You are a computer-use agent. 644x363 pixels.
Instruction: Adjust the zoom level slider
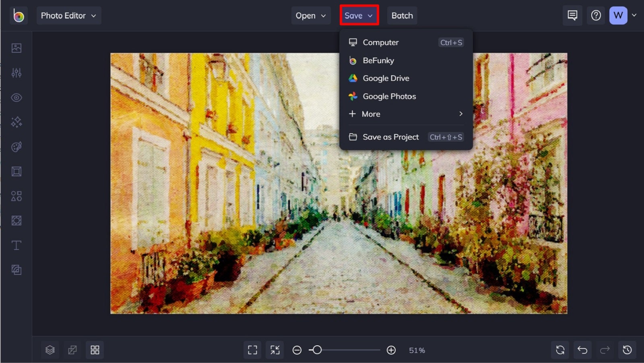tap(318, 350)
